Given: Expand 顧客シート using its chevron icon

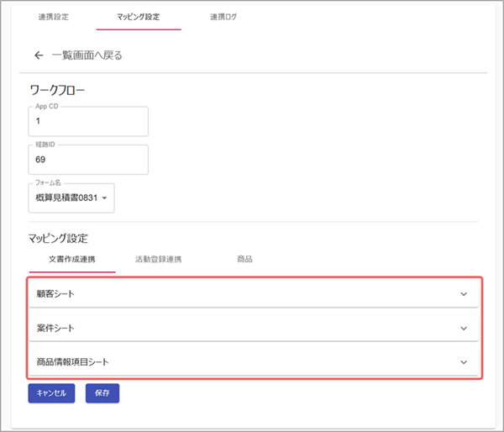Looking at the screenshot, I should [463, 294].
